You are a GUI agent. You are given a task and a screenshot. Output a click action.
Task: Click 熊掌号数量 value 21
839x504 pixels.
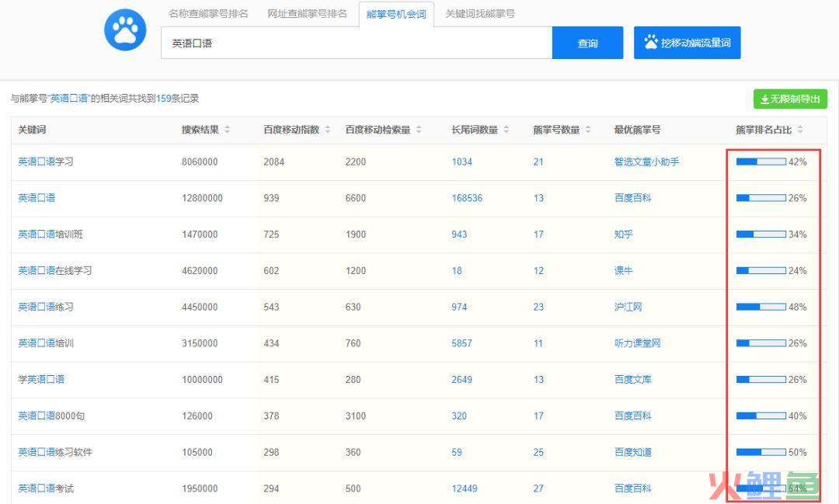[x=538, y=162]
